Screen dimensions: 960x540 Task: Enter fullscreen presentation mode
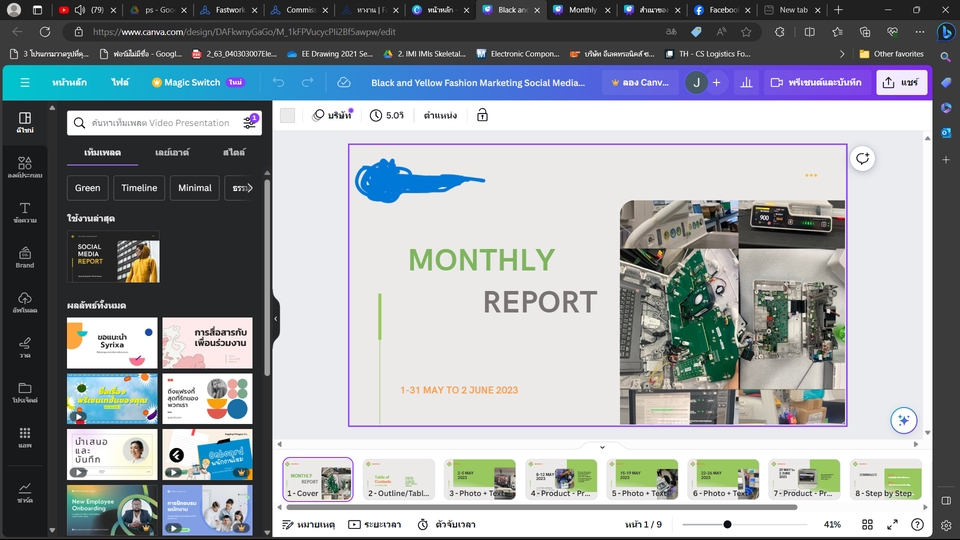tap(893, 524)
